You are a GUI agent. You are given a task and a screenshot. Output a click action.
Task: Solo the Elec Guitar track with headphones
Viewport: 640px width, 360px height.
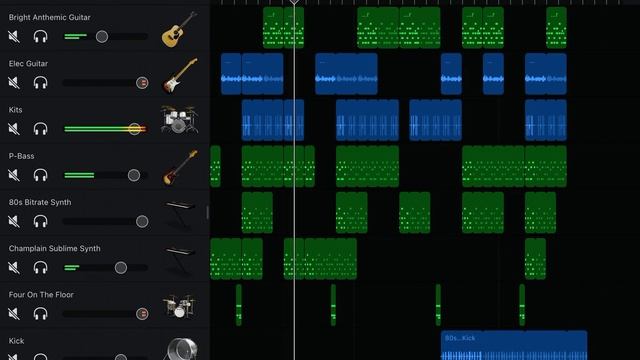[40, 83]
